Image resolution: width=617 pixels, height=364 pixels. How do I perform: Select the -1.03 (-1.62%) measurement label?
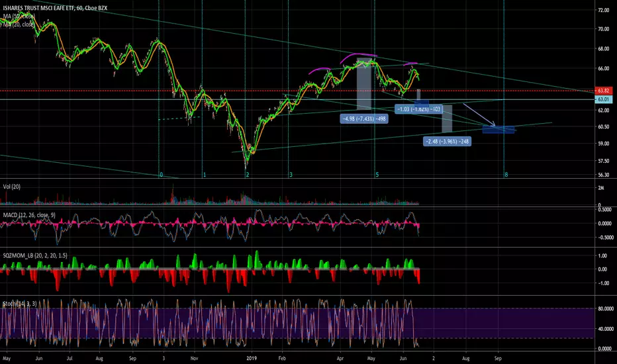[x=418, y=109]
